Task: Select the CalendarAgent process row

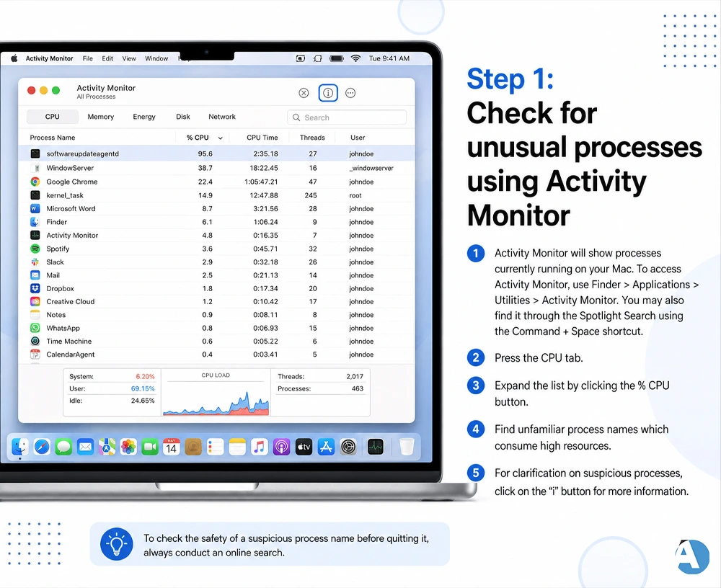Action: point(216,355)
